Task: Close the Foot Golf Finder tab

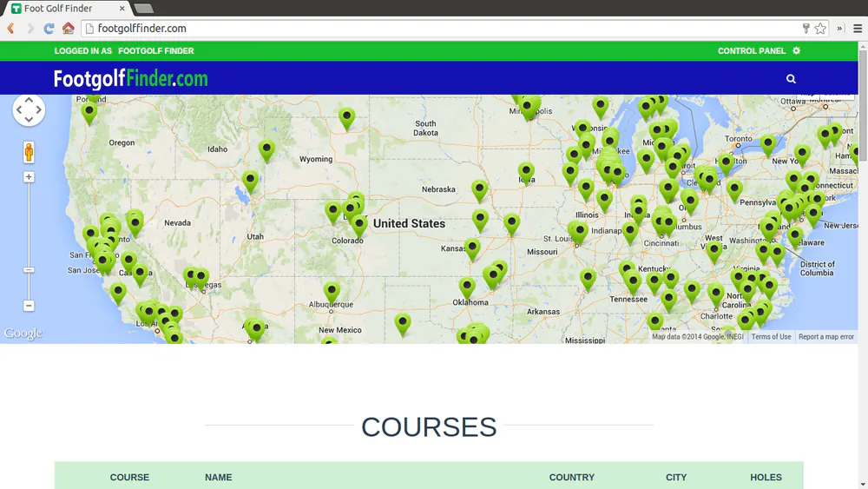Action: (x=122, y=9)
